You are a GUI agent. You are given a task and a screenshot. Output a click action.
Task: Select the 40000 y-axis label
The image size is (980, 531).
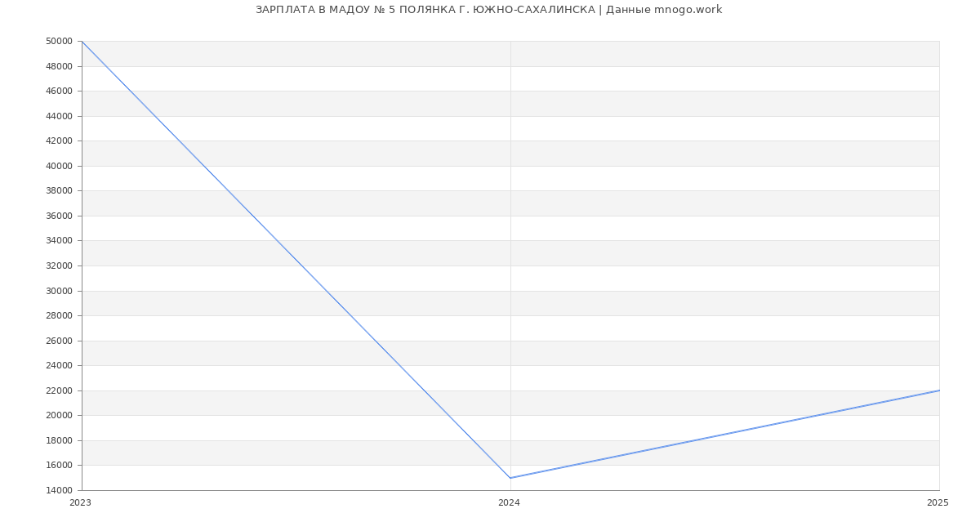point(59,166)
